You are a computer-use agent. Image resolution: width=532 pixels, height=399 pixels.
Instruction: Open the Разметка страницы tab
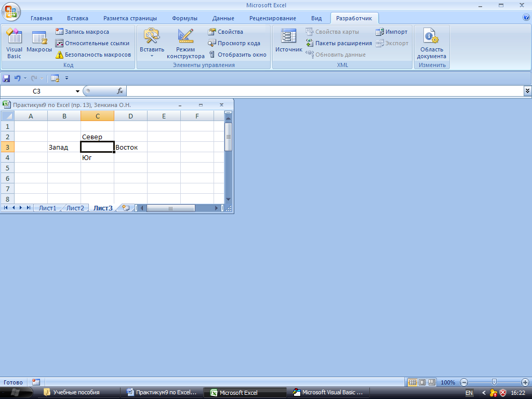tap(130, 18)
